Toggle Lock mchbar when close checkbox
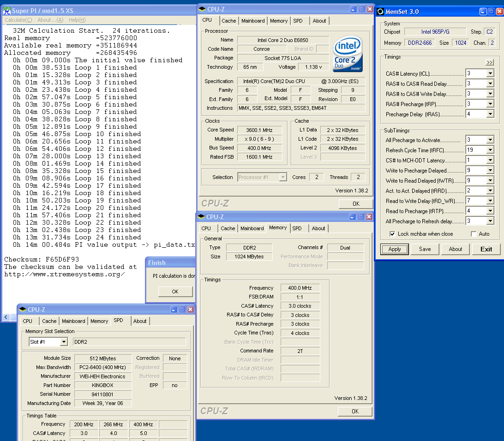 (x=392, y=234)
